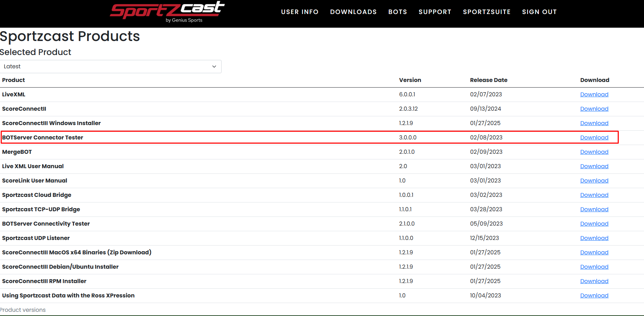Download BOTServer Connectivity Tester
The height and width of the screenshot is (316, 644).
coord(594,224)
